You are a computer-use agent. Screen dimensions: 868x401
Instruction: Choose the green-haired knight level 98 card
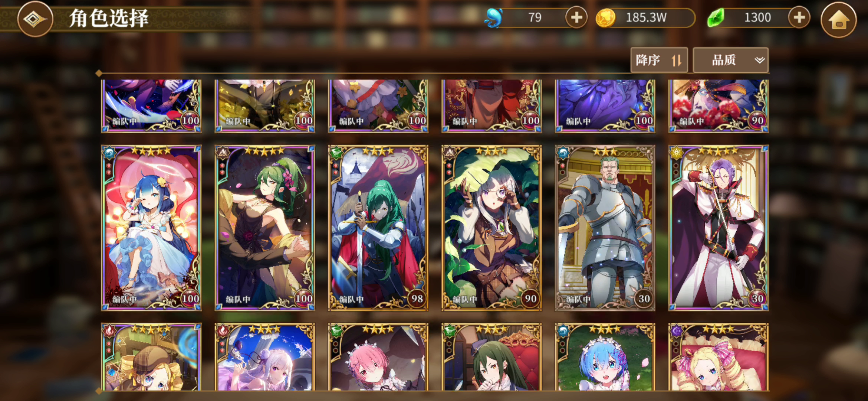pos(378,228)
